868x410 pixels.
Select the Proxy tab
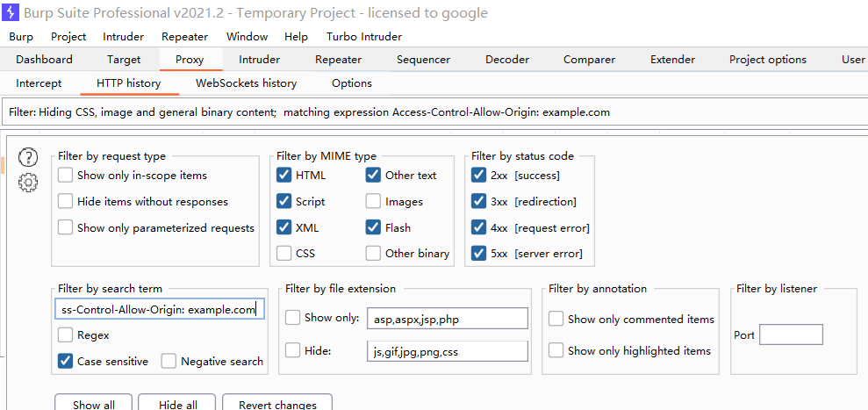pyautogui.click(x=190, y=60)
